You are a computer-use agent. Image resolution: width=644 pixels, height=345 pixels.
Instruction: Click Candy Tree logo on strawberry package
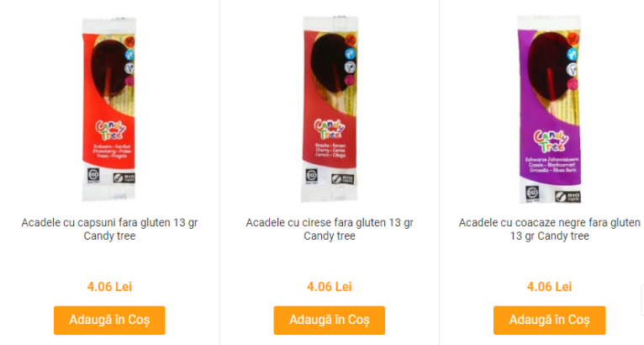click(111, 130)
